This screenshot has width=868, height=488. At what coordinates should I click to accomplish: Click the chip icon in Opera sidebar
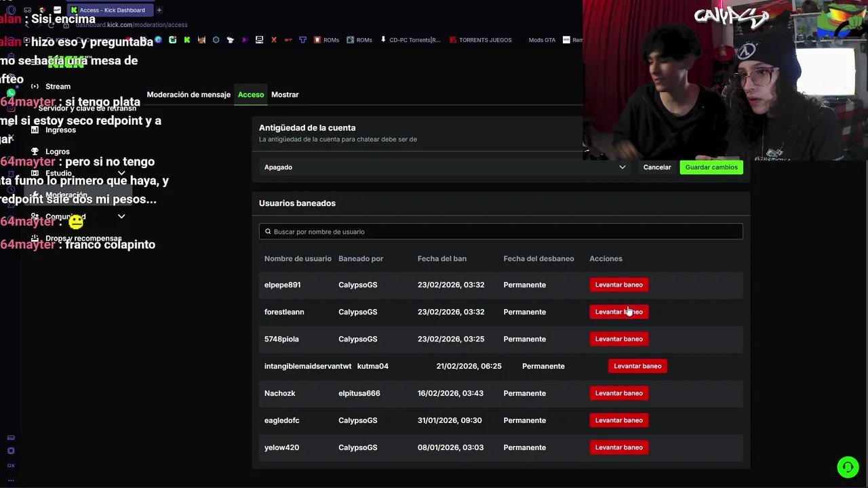[11, 451]
